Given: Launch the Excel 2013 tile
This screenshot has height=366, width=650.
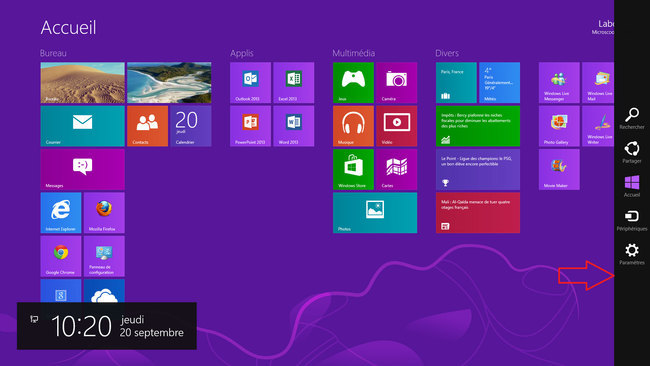Looking at the screenshot, I should click(x=293, y=82).
